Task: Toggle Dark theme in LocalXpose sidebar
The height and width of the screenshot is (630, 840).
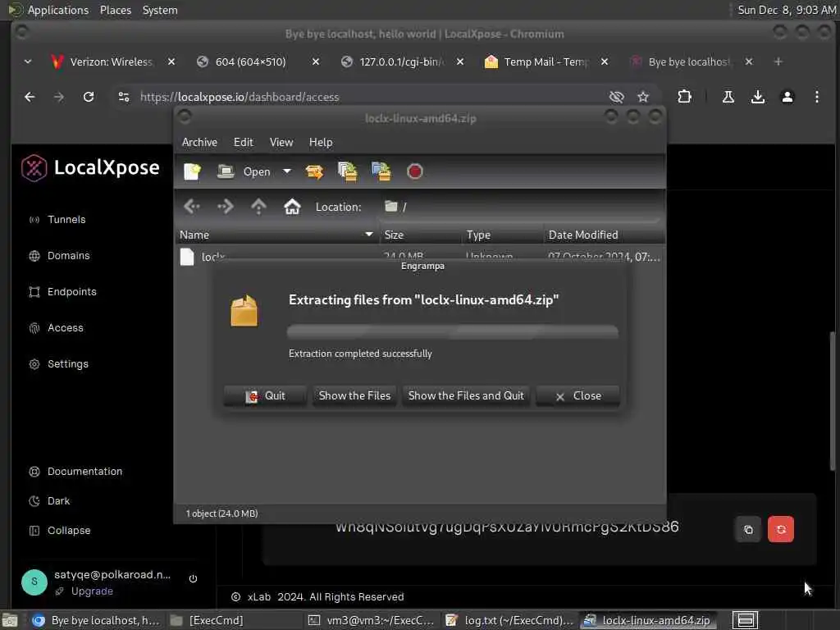Action: (49, 501)
